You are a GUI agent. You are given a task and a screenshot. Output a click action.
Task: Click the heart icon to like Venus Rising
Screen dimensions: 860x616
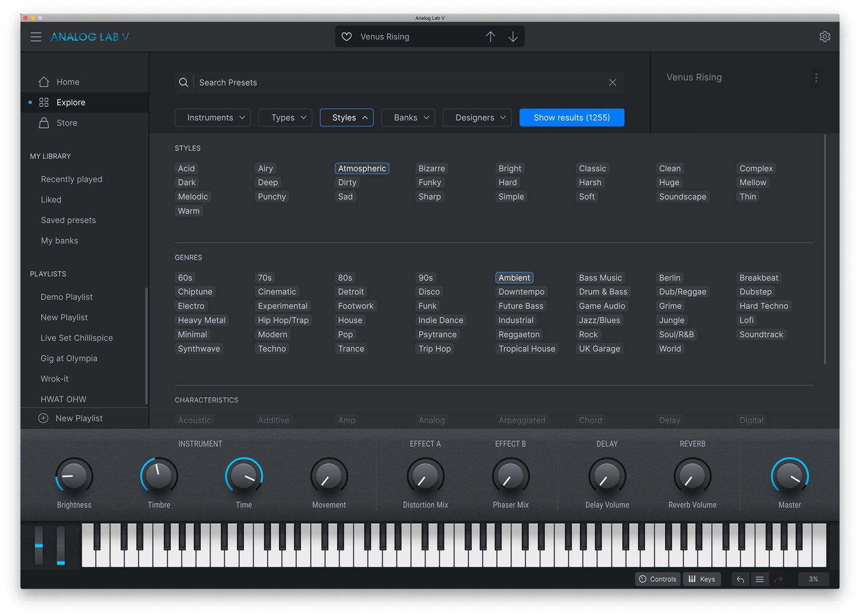(x=346, y=36)
